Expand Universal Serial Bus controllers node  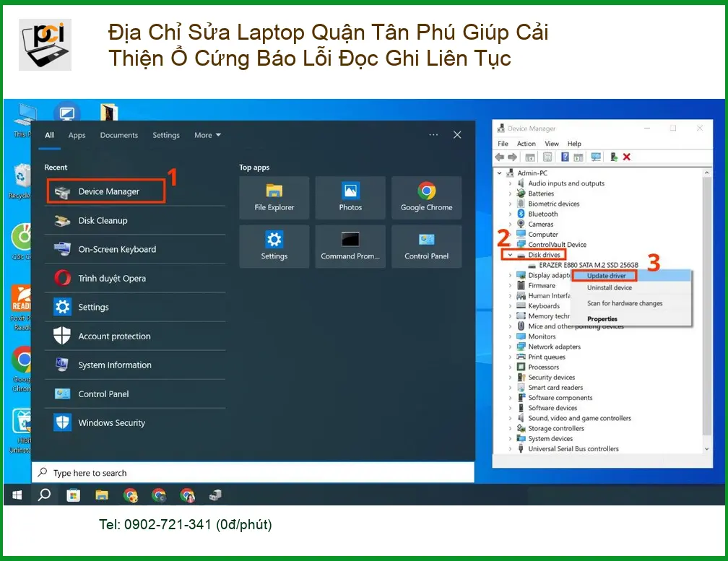510,448
